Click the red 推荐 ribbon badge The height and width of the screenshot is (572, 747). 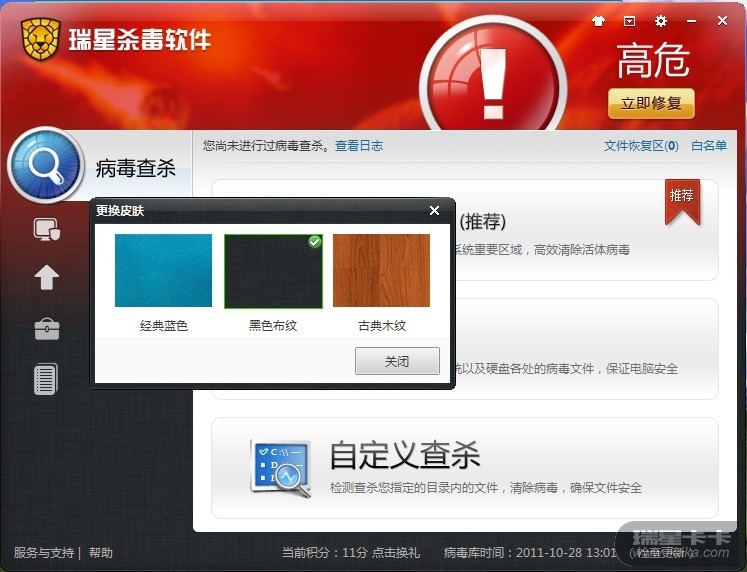(x=682, y=201)
